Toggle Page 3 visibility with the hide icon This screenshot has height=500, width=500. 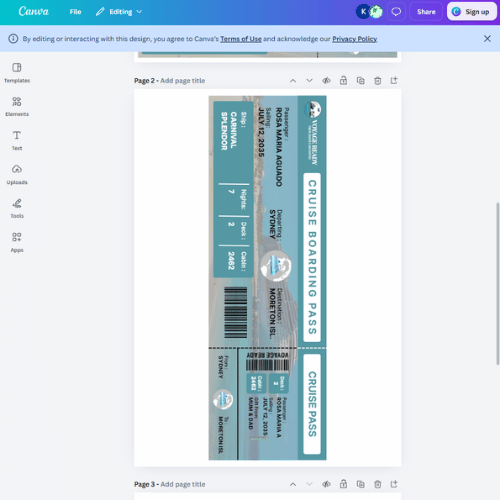(326, 484)
